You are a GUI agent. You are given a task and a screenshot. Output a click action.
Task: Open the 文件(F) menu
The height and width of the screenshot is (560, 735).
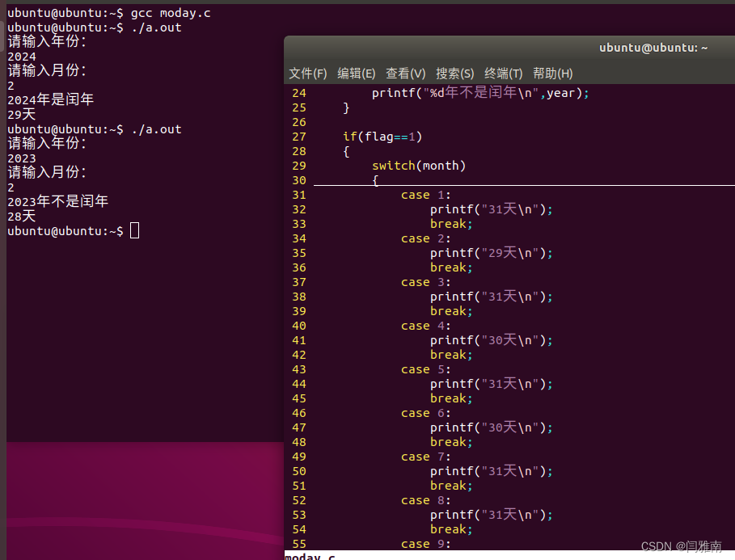click(307, 74)
